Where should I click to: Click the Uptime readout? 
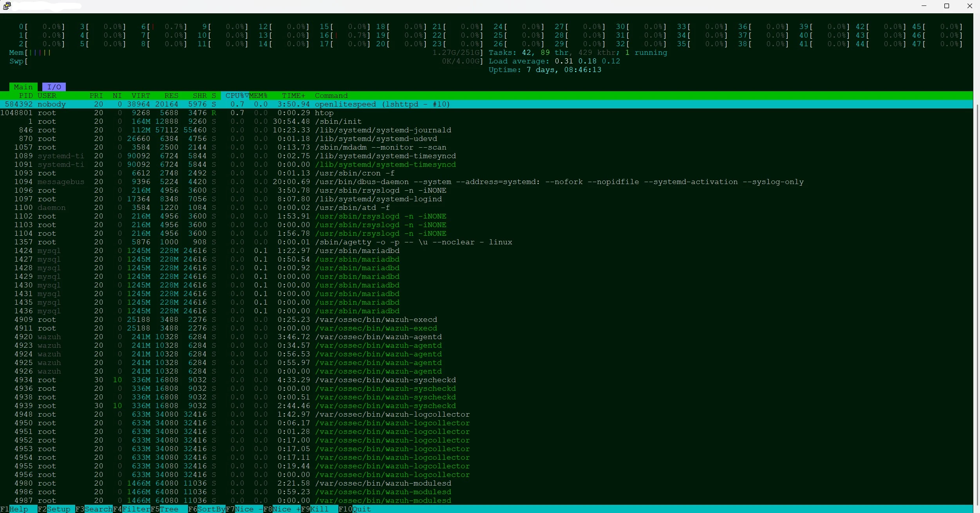545,70
